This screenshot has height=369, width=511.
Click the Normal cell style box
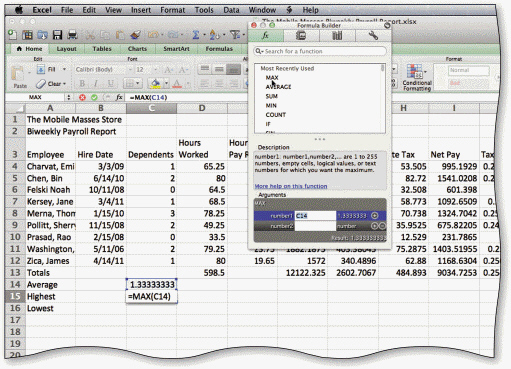tap(468, 70)
